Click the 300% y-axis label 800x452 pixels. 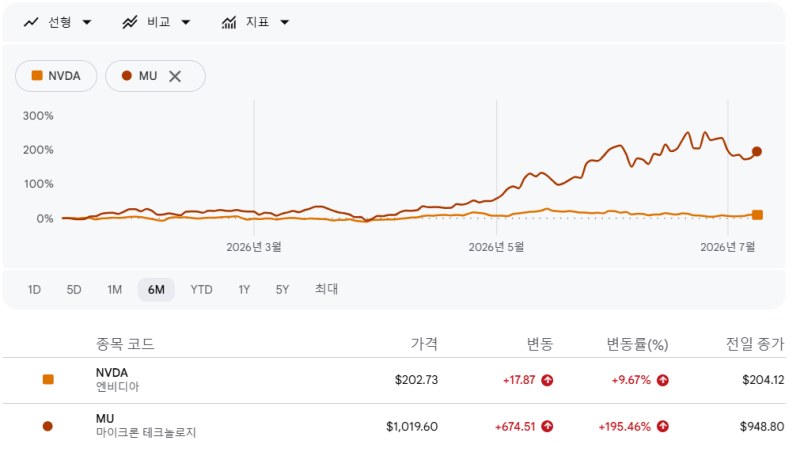(x=38, y=116)
